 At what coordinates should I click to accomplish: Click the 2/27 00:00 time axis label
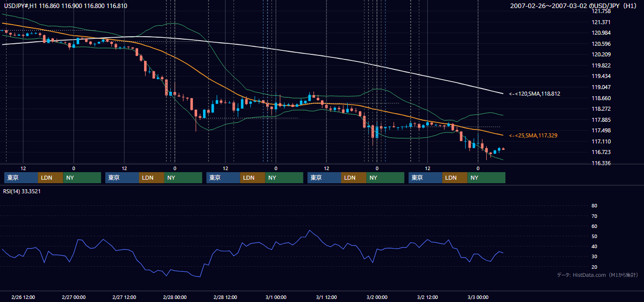point(74,297)
